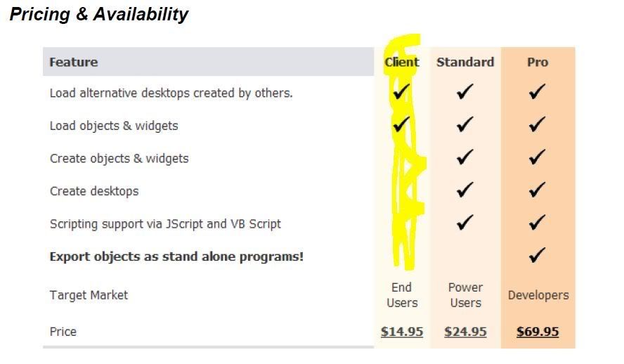This screenshot has width=624, height=364.
Task: Click Standard checkmark for Create objects & widgets
Action: pos(464,157)
